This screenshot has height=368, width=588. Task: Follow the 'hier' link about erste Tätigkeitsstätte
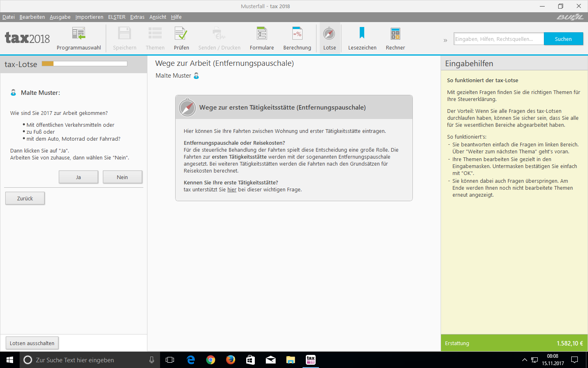[x=232, y=190]
